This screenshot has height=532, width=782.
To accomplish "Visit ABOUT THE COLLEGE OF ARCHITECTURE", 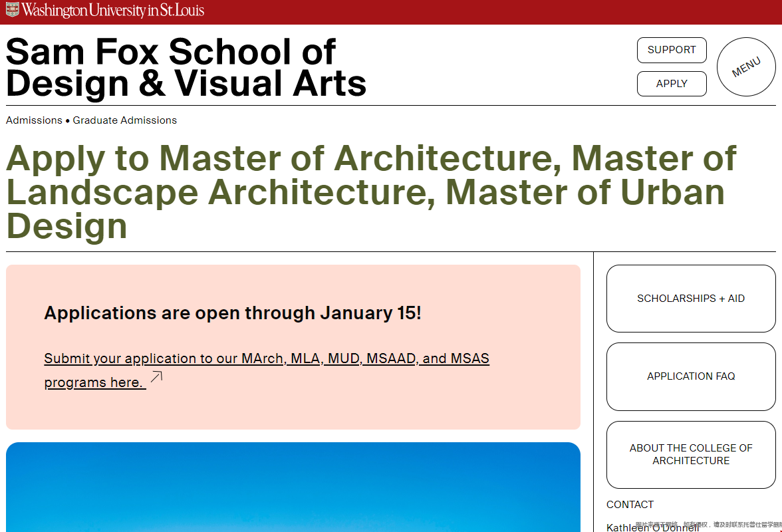I will coord(691,454).
